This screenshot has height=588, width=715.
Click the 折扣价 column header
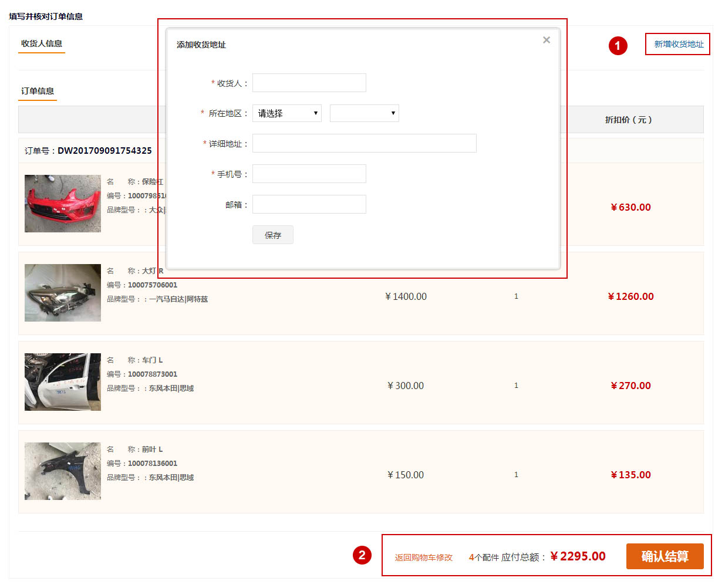pyautogui.click(x=628, y=120)
